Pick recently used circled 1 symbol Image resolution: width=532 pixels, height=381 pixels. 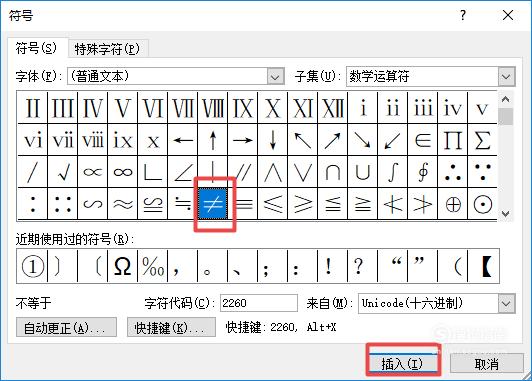(33, 266)
